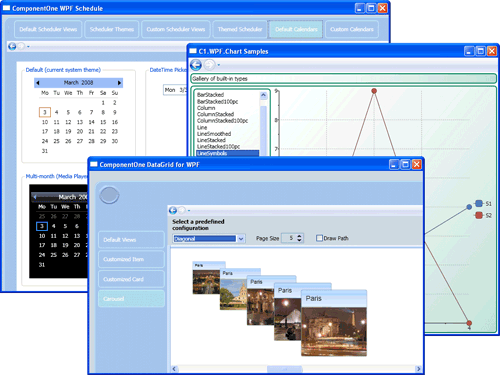Screen dimensions: 500x375
Task: Click chart type list scrollbar thumb
Action: click(263, 132)
